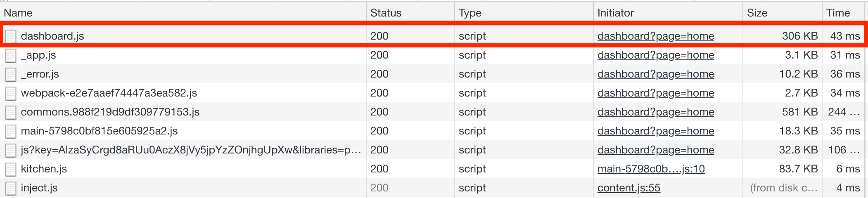This screenshot has width=868, height=198.
Task: Click the kitchen.js file icon
Action: [x=11, y=169]
